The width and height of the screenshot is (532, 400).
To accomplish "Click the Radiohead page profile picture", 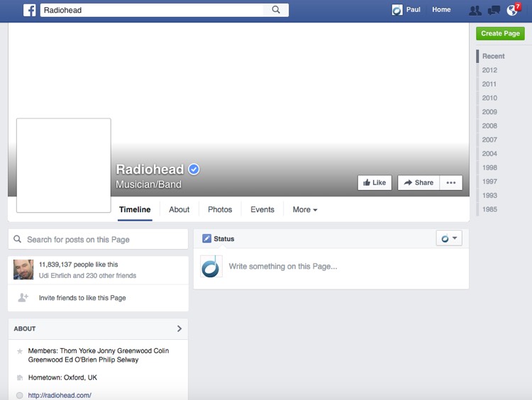I will coord(64,165).
